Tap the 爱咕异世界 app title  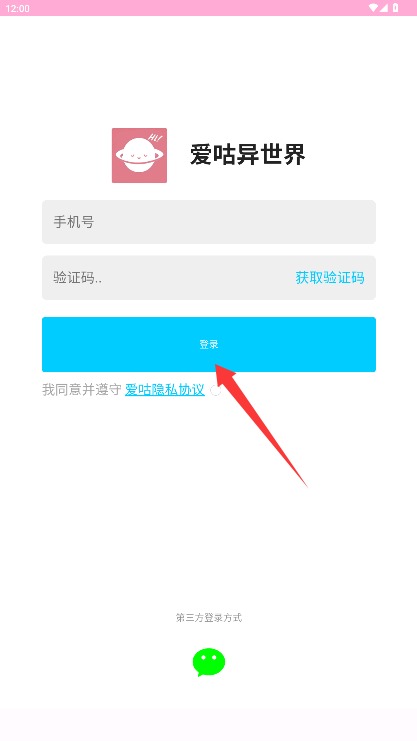click(x=248, y=155)
